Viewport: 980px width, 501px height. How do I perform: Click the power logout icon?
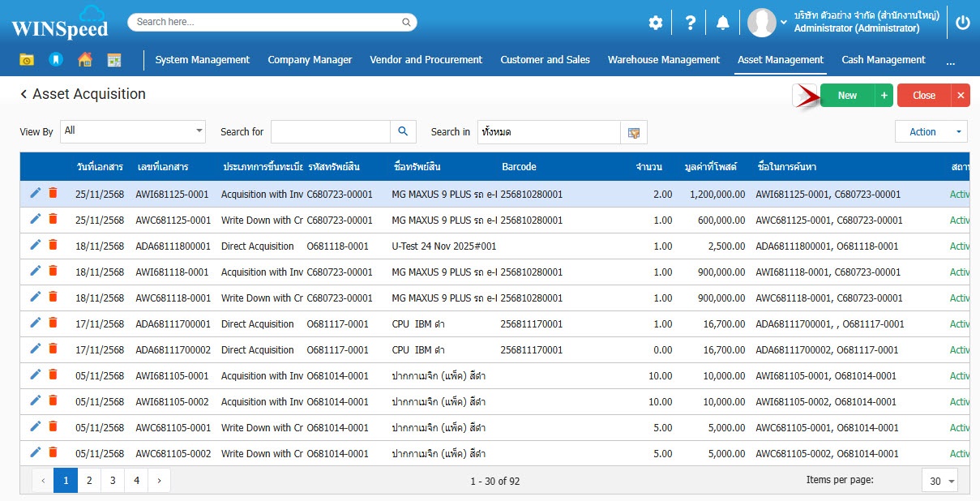pos(962,23)
